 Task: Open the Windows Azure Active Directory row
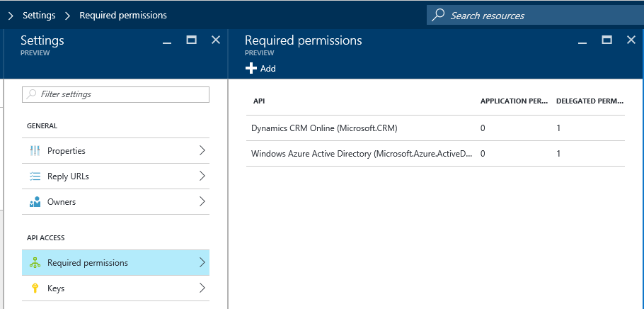tap(361, 154)
